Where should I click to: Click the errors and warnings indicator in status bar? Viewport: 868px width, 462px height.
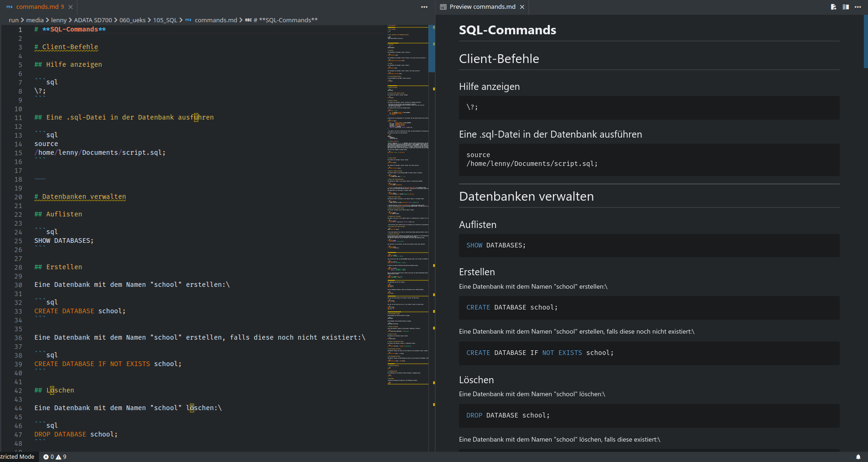coord(55,457)
